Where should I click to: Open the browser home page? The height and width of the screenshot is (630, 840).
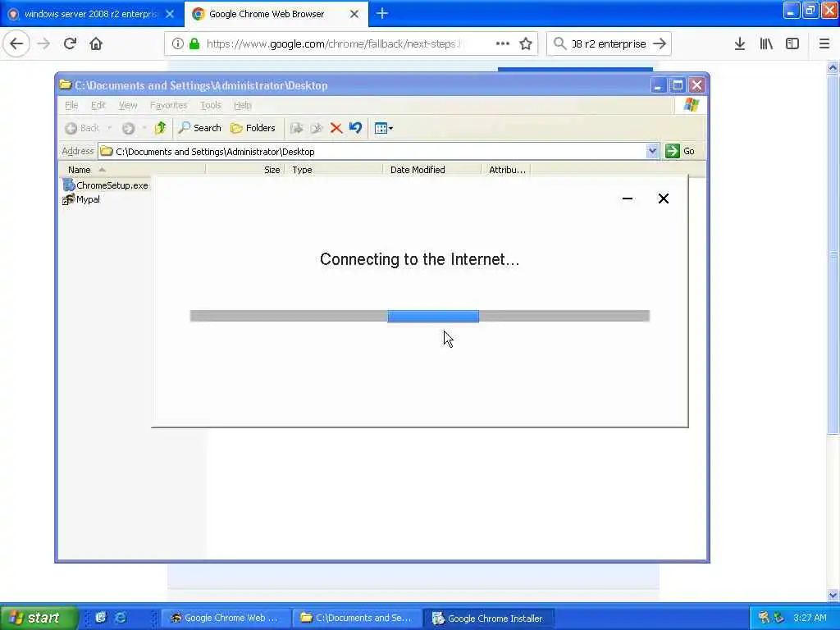(x=96, y=44)
